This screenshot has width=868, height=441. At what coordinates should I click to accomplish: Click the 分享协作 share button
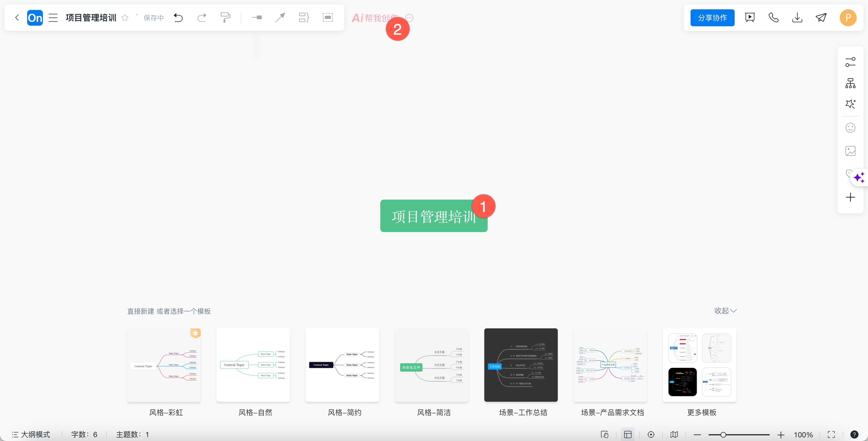point(712,18)
